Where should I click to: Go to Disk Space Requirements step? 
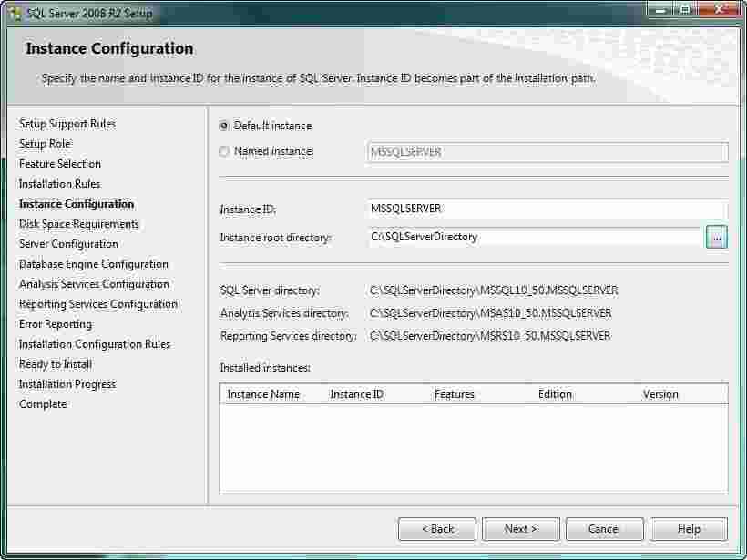click(x=79, y=224)
